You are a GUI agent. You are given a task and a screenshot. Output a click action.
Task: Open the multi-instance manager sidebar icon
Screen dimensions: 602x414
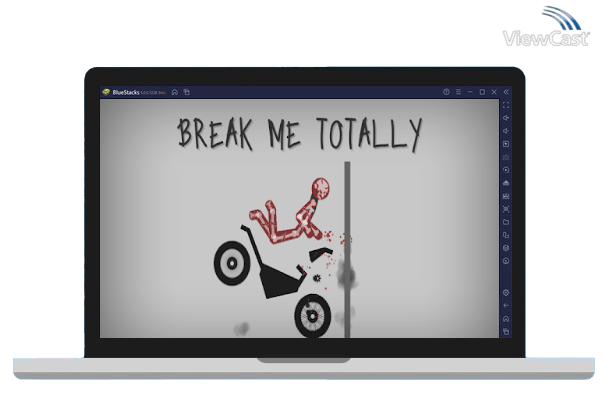coord(506,235)
